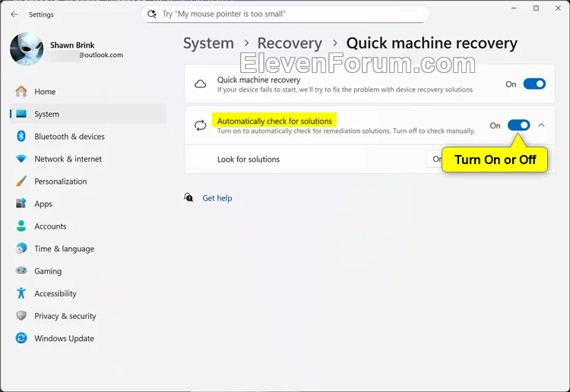Open Bluetooth & devices settings
Image resolution: width=570 pixels, height=392 pixels.
(x=88, y=136)
